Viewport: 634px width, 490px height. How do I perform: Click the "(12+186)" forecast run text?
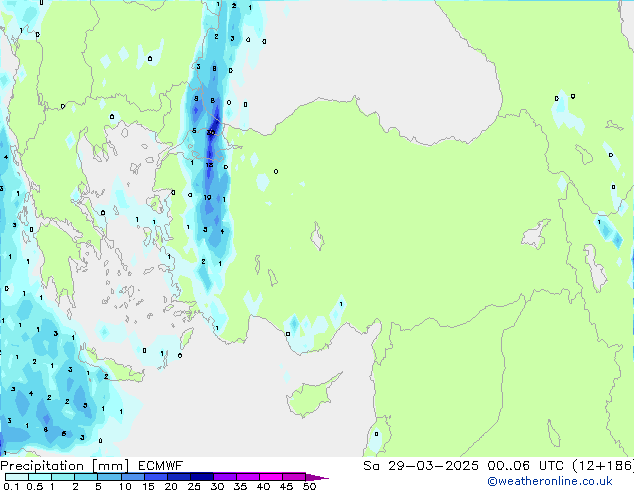603,466
